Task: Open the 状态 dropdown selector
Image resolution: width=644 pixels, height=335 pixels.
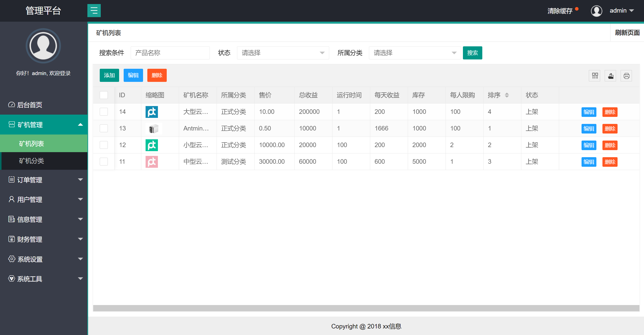Action: coord(283,53)
